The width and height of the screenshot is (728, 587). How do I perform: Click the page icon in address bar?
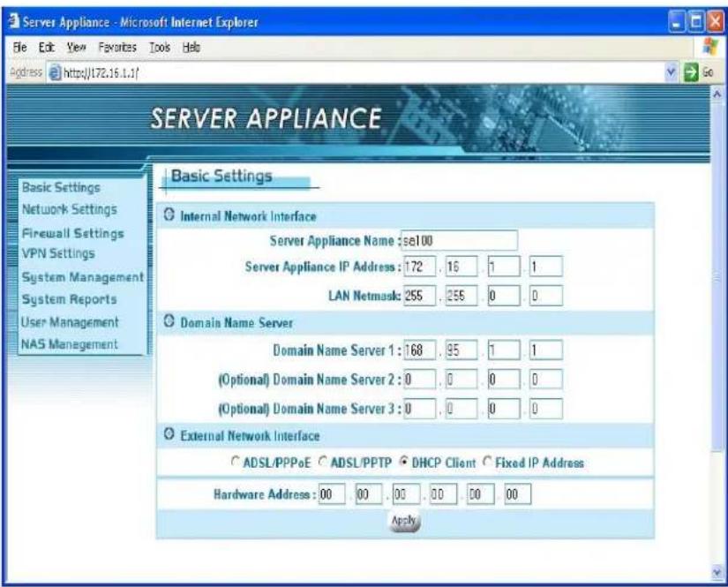point(56,73)
